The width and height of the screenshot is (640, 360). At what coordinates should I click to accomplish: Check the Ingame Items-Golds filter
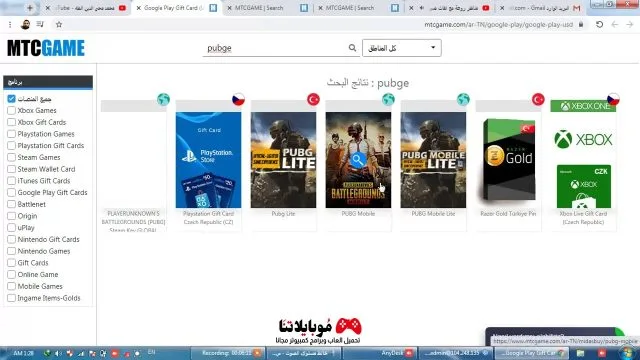tap(11, 298)
